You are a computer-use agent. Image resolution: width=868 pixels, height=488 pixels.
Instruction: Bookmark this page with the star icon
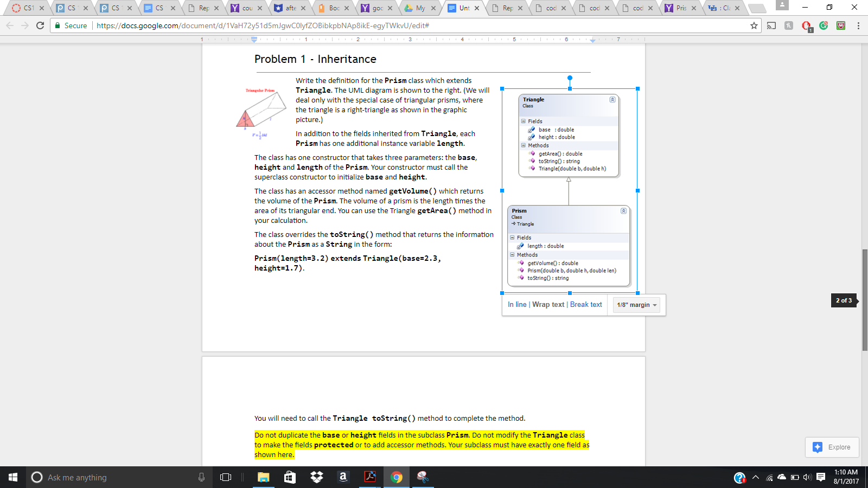[754, 25]
